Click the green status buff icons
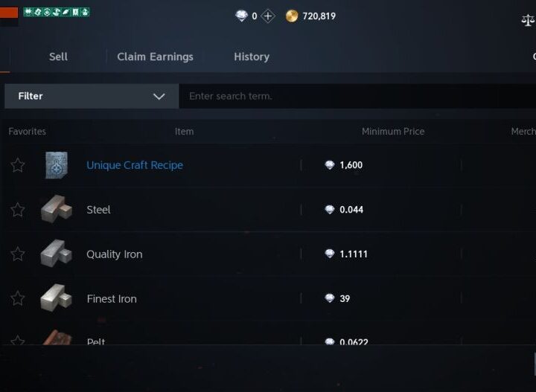This screenshot has width=536, height=392. click(x=57, y=12)
